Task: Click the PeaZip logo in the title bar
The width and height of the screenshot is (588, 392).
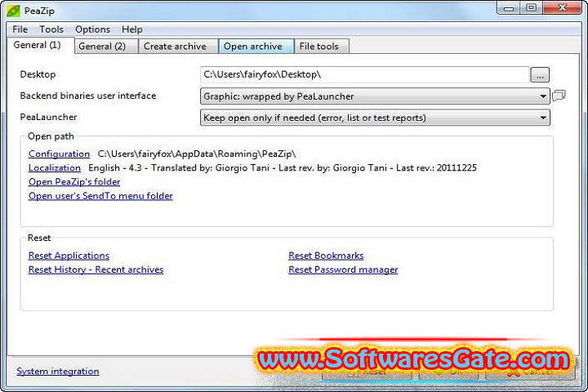Action: [13, 11]
